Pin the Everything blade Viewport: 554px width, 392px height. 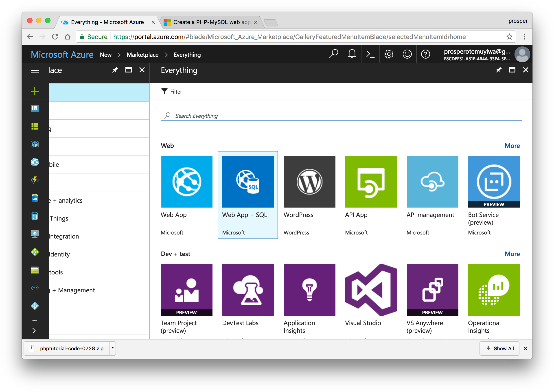pyautogui.click(x=499, y=70)
